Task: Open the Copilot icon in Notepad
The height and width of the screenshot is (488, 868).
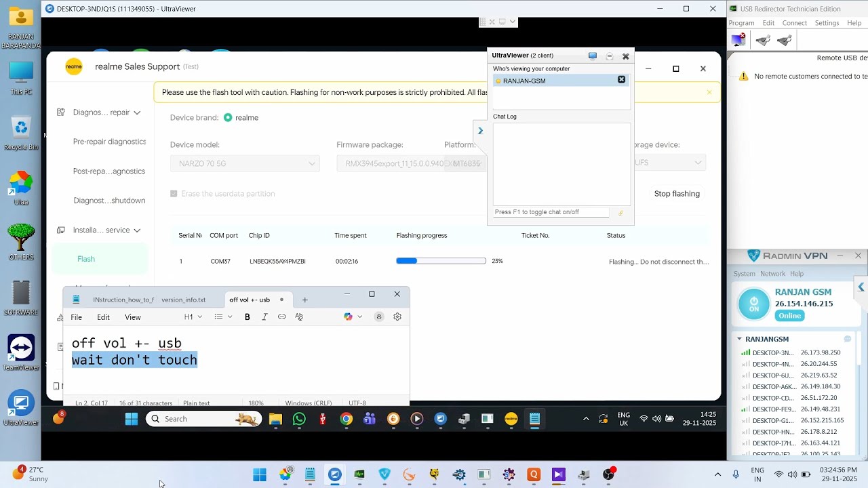Action: pyautogui.click(x=348, y=317)
